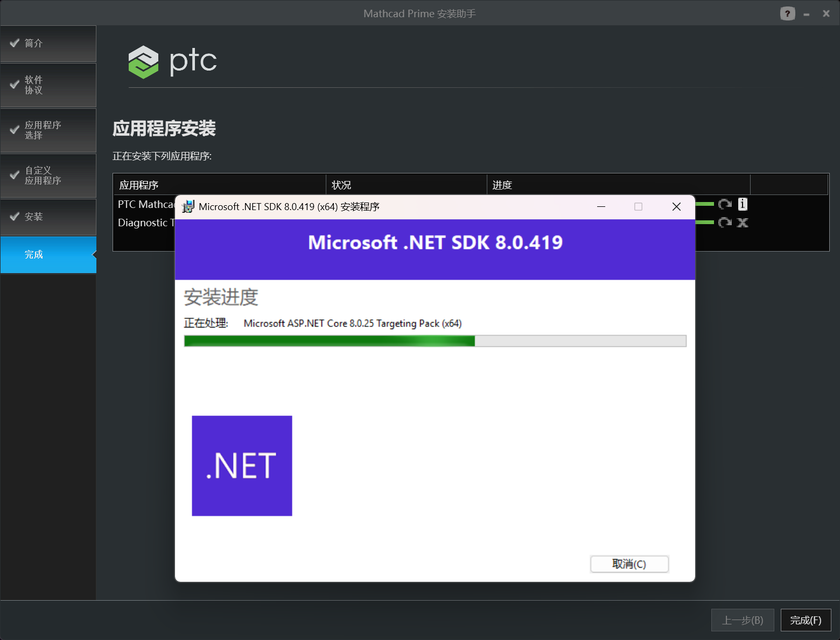The height and width of the screenshot is (640, 840).
Task: Click the help question mark icon in the title bar
Action: pyautogui.click(x=787, y=13)
